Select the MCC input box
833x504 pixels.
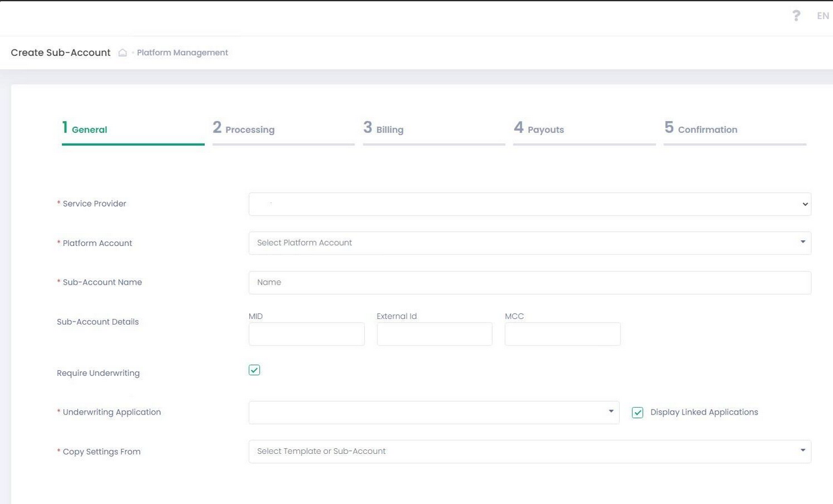pyautogui.click(x=562, y=334)
